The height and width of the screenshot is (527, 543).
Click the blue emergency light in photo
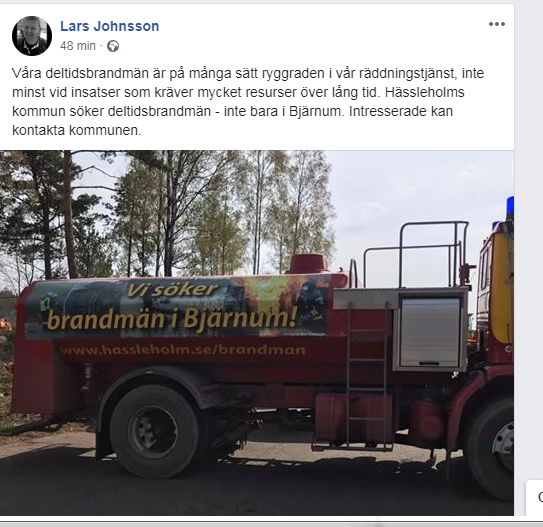click(x=510, y=207)
